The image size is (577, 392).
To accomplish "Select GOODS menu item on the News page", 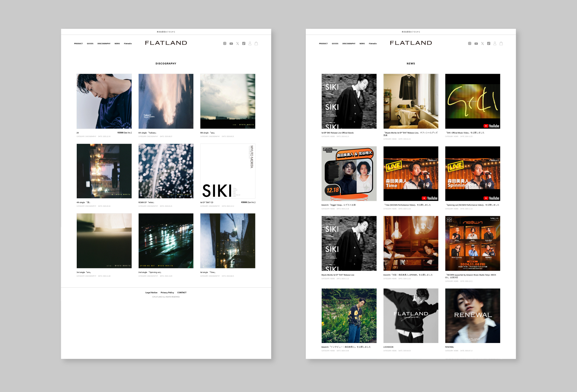I will click(335, 44).
